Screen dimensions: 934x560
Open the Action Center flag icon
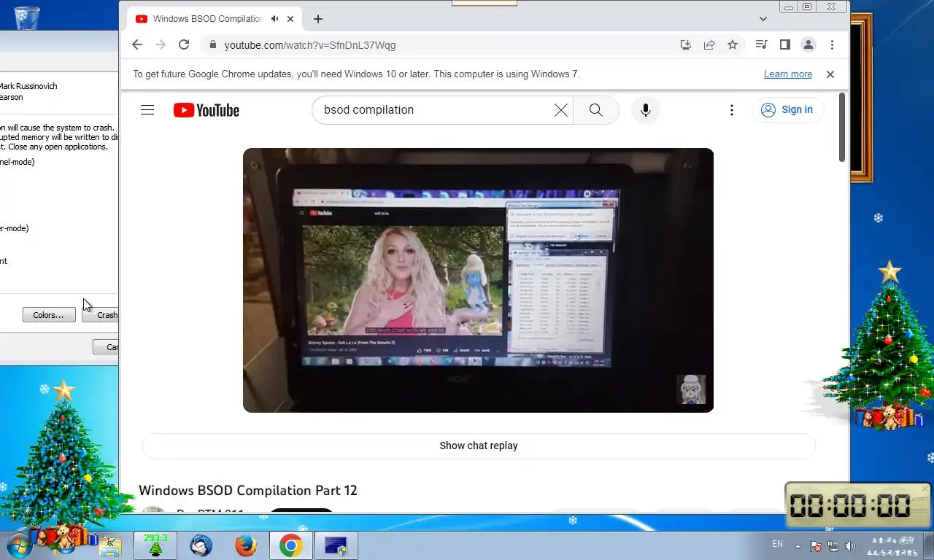coord(816,546)
